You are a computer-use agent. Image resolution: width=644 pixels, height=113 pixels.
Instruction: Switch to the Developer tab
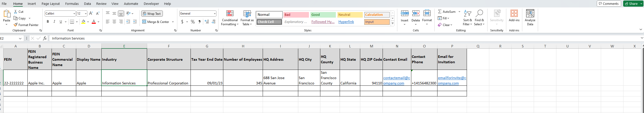coord(151,4)
